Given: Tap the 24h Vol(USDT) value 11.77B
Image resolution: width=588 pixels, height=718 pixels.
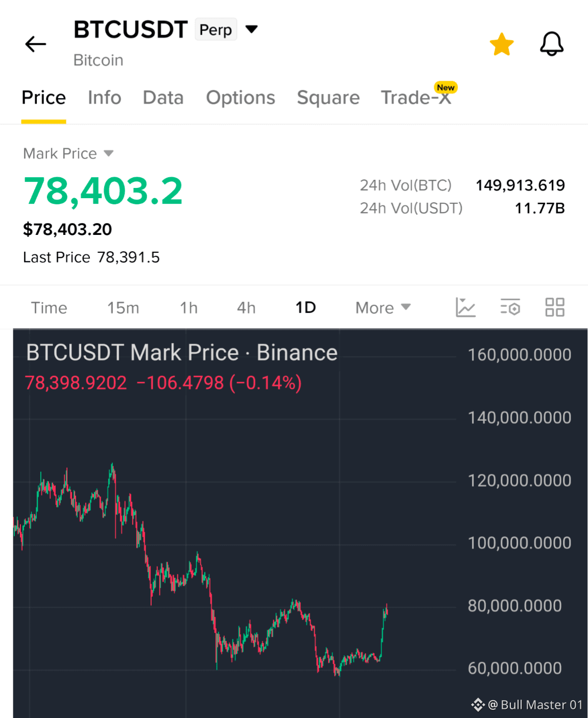Looking at the screenshot, I should point(539,208).
